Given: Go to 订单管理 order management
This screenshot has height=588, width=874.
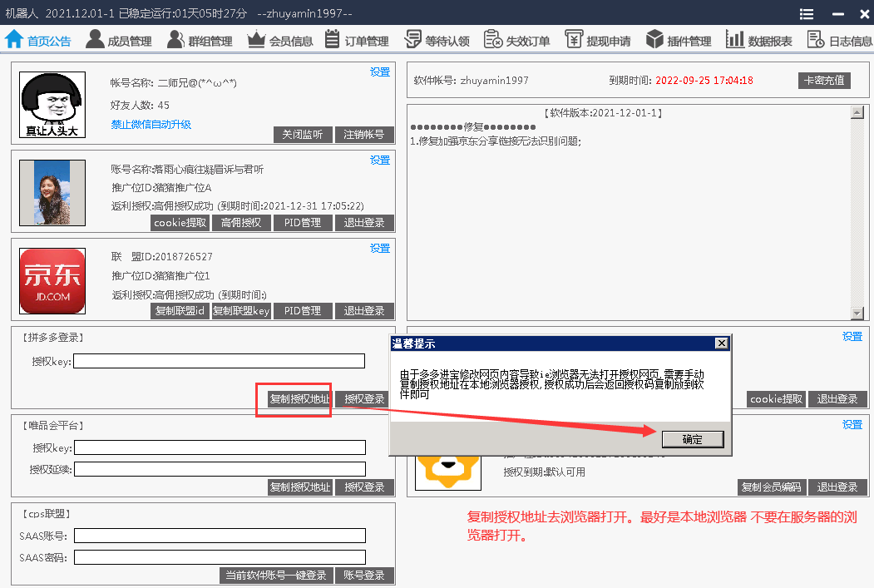Looking at the screenshot, I should (357, 41).
